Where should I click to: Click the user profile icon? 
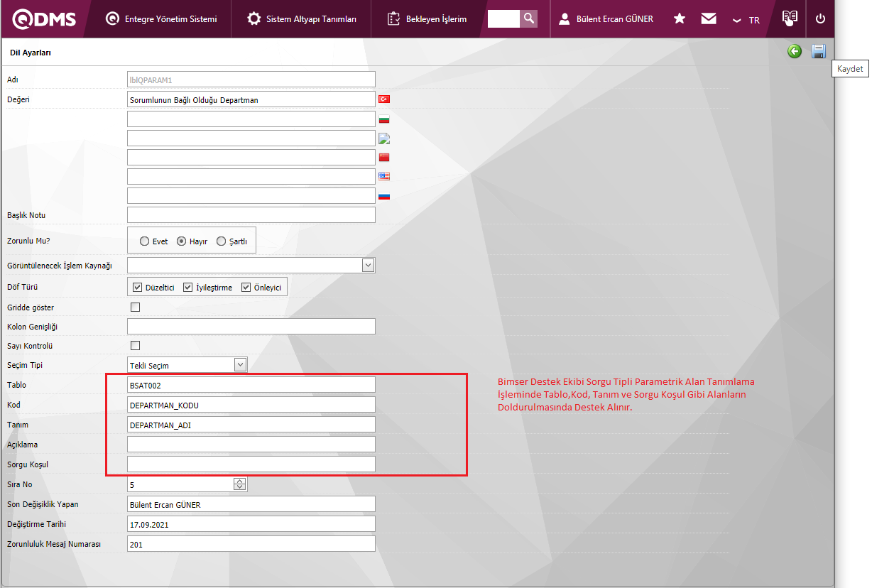tap(565, 19)
